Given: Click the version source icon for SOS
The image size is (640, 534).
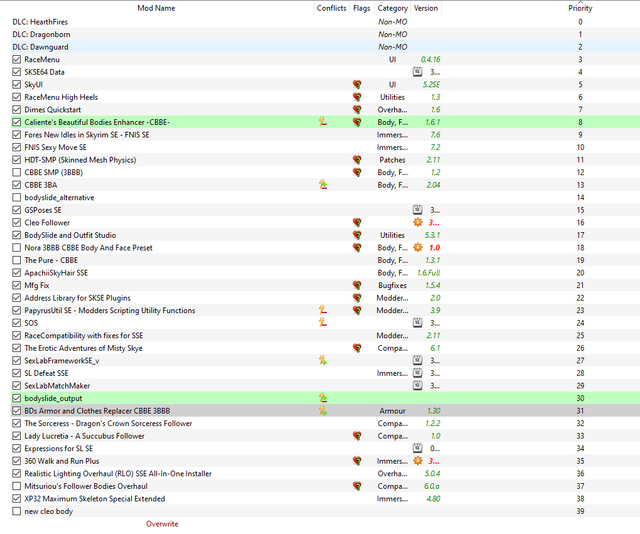Looking at the screenshot, I should point(417,323).
